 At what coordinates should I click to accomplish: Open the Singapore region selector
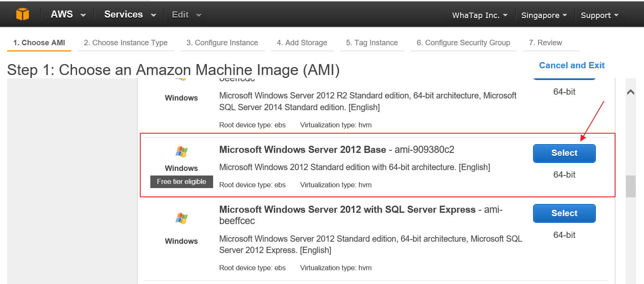(x=544, y=15)
